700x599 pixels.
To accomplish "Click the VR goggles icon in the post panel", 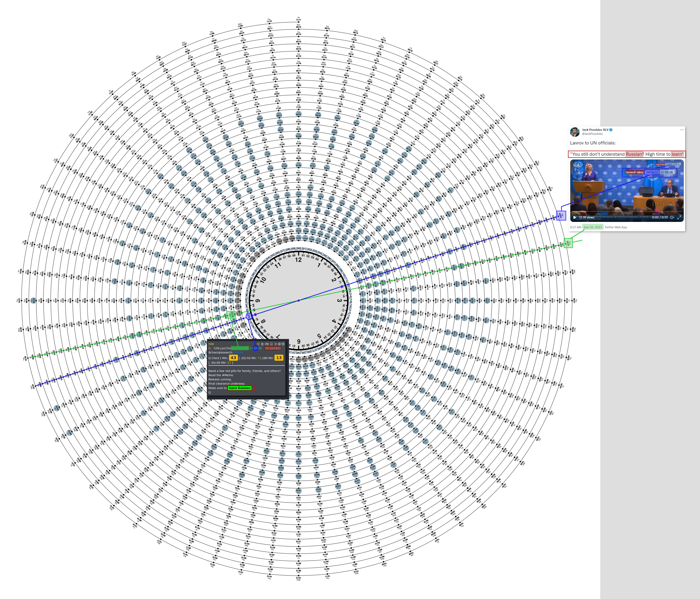I will (x=267, y=344).
